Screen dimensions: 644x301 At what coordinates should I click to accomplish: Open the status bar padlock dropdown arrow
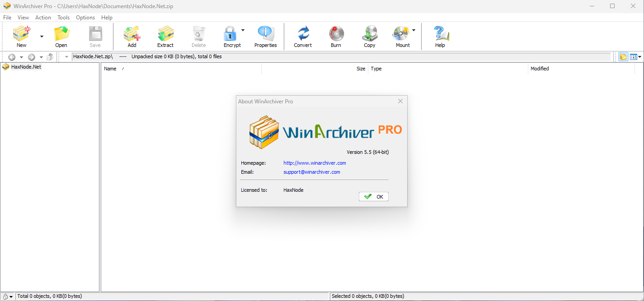[x=11, y=296]
